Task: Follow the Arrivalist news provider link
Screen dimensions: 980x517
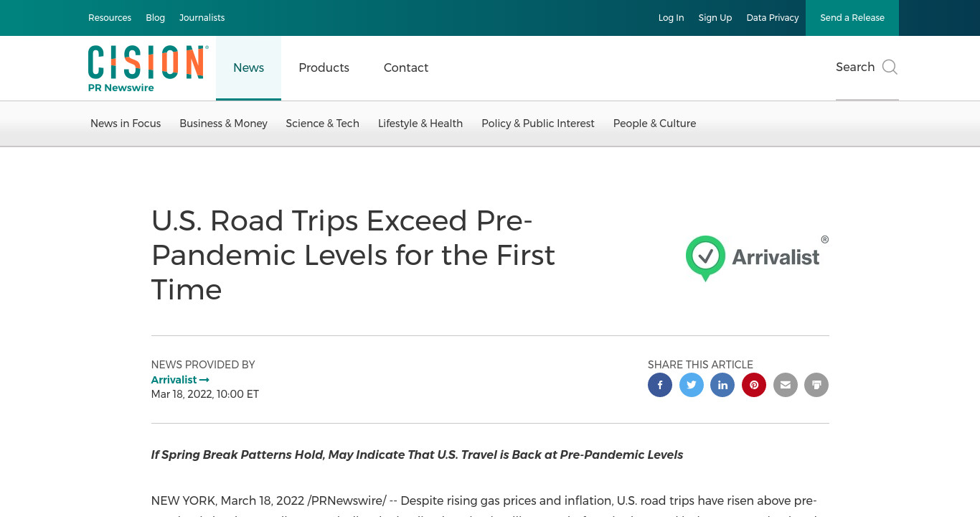Action: coord(180,380)
